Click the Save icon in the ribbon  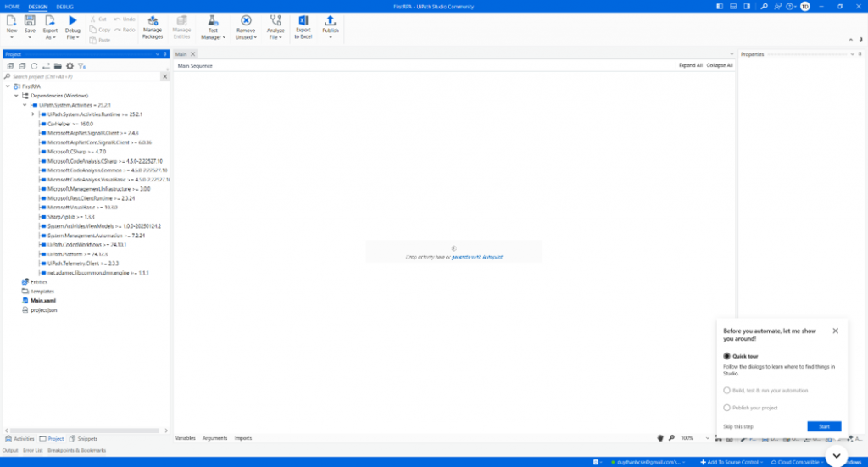[x=30, y=20]
